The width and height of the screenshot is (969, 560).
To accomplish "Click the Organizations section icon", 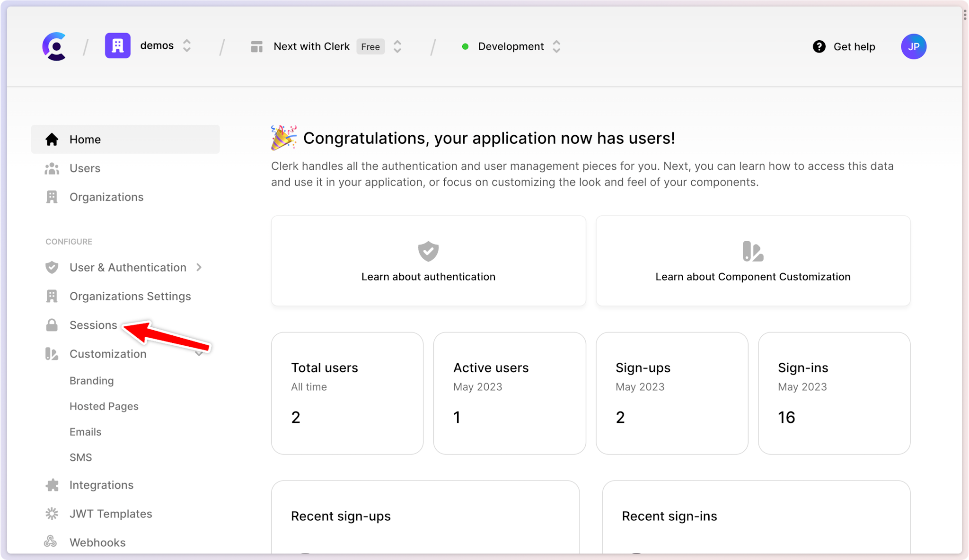I will (x=52, y=196).
